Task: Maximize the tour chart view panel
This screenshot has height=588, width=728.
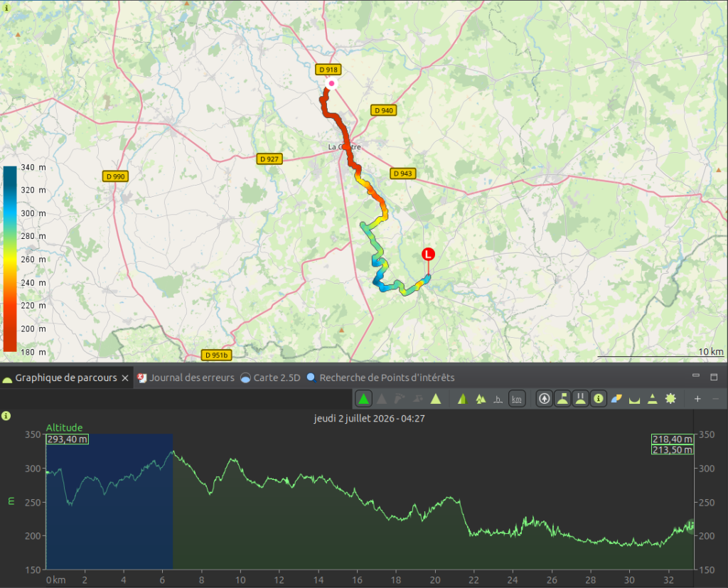Action: pos(714,376)
